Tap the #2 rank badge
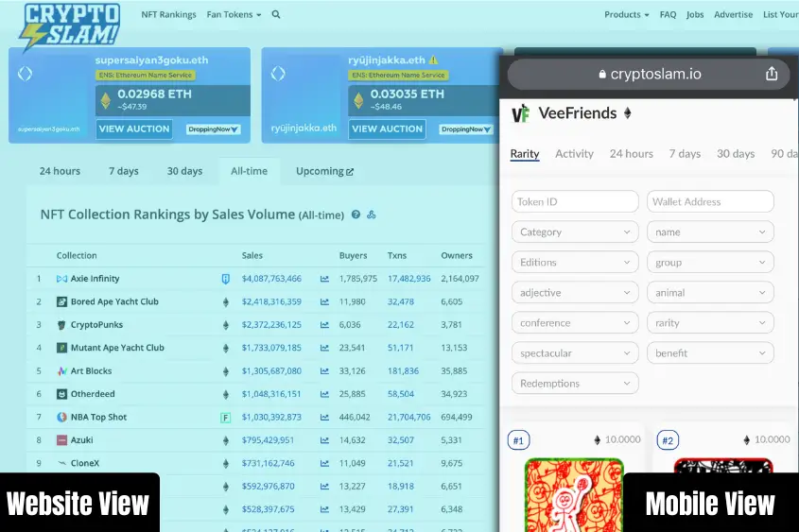This screenshot has height=532, width=799. (x=668, y=439)
